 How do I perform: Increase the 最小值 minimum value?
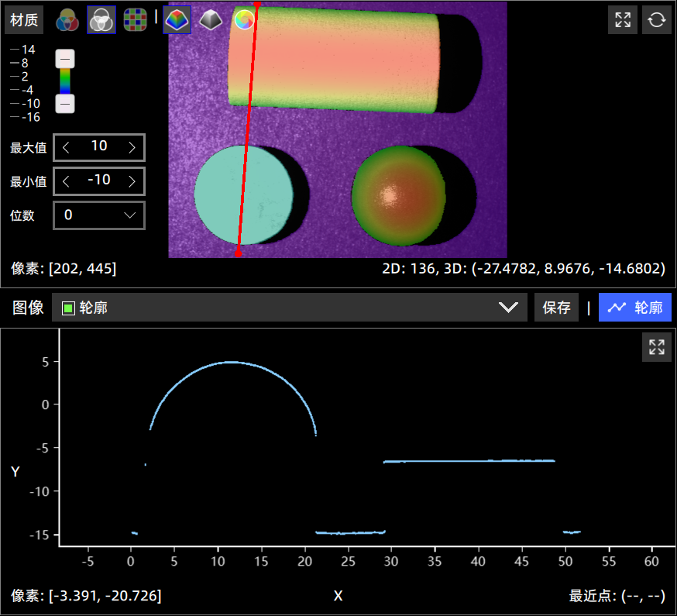132,181
